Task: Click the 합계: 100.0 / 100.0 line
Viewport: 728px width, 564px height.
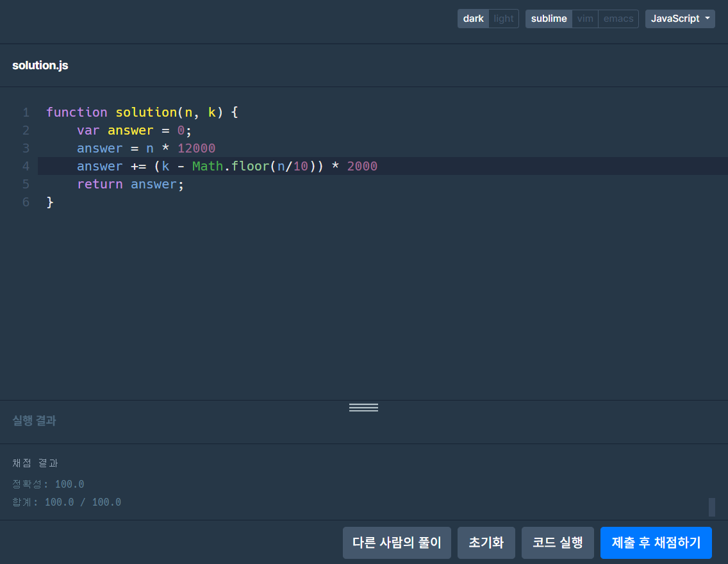Action: point(67,502)
